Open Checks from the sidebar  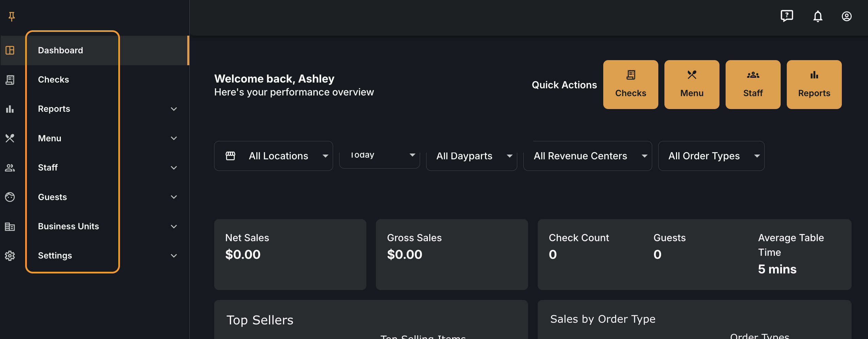click(x=94, y=79)
